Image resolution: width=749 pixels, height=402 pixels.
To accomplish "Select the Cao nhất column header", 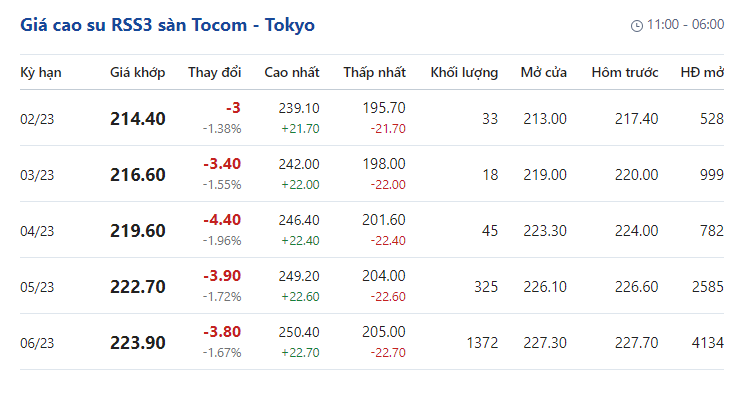I will click(292, 73).
